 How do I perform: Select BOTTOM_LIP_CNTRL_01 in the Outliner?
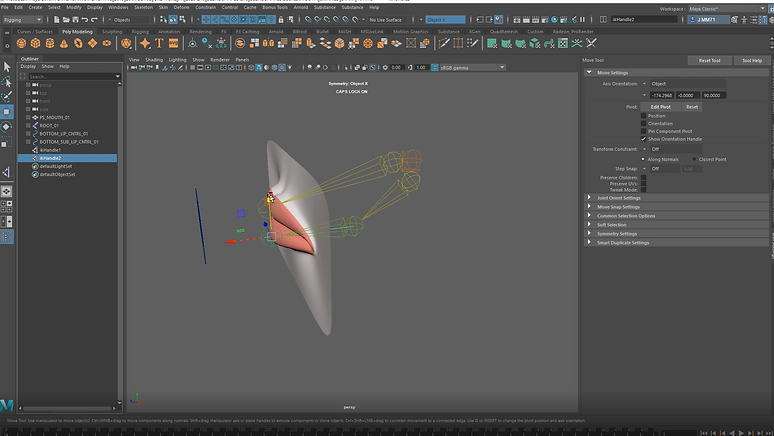point(64,133)
